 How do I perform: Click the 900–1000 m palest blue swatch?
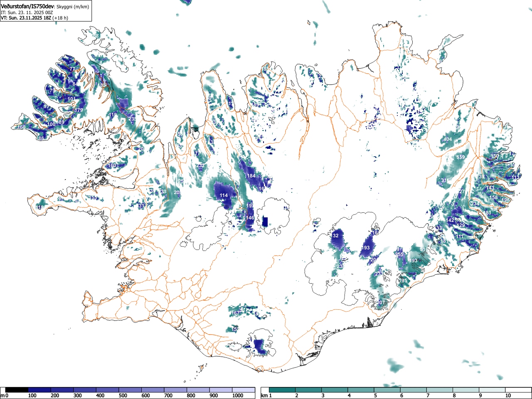pyautogui.click(x=221, y=390)
